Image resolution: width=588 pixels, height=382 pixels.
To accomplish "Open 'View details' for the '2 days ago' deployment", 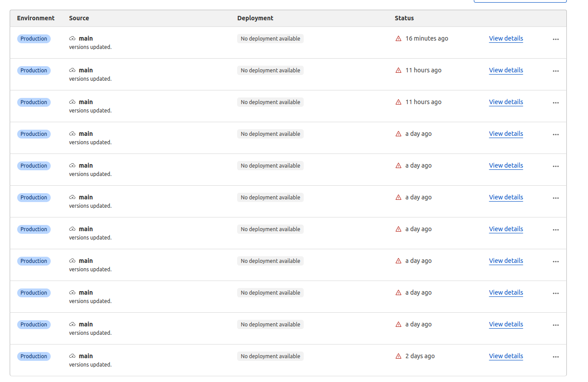I will (506, 356).
